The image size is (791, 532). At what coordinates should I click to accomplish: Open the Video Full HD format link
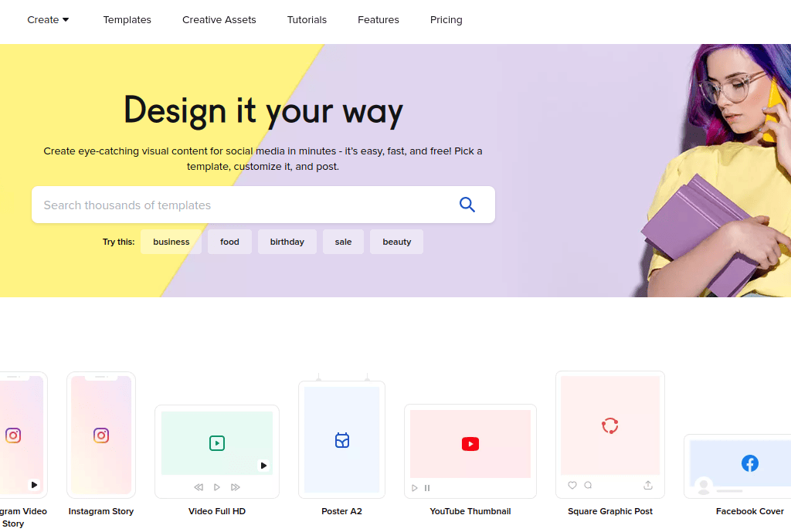(217, 511)
